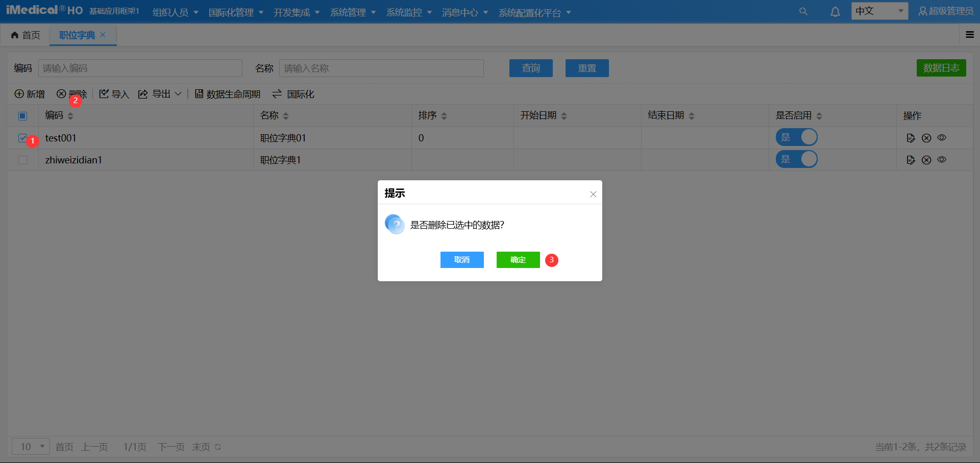Disable the 是否启用 toggle for 职位字典1
This screenshot has height=463, width=980.
point(797,159)
